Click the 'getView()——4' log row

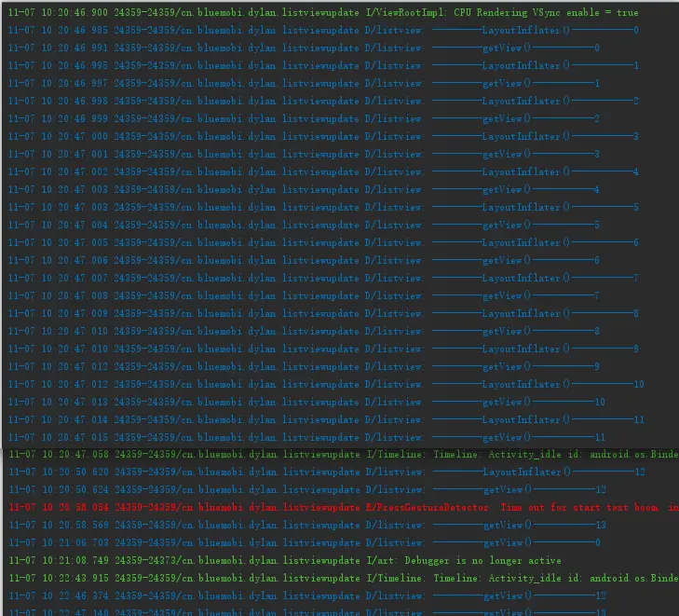(304, 190)
